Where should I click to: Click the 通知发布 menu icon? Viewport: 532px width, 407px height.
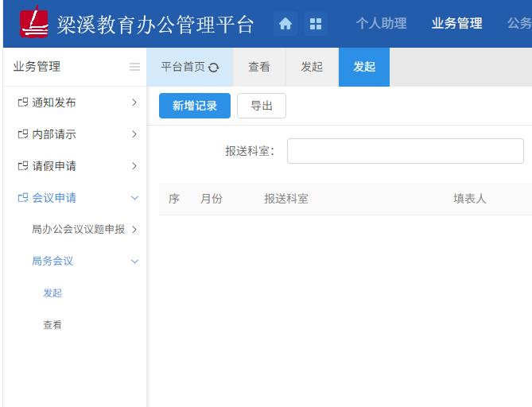point(23,102)
